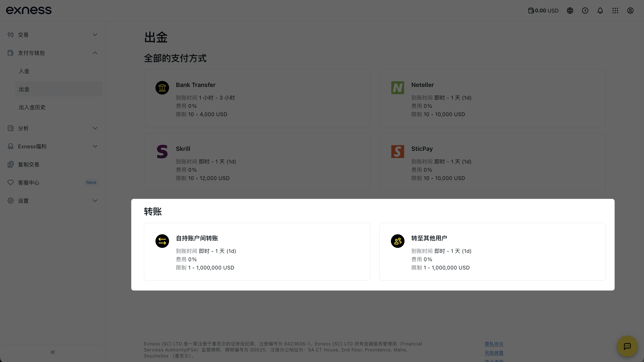Open the apps grid icon
The height and width of the screenshot is (362, 644).
pyautogui.click(x=615, y=11)
